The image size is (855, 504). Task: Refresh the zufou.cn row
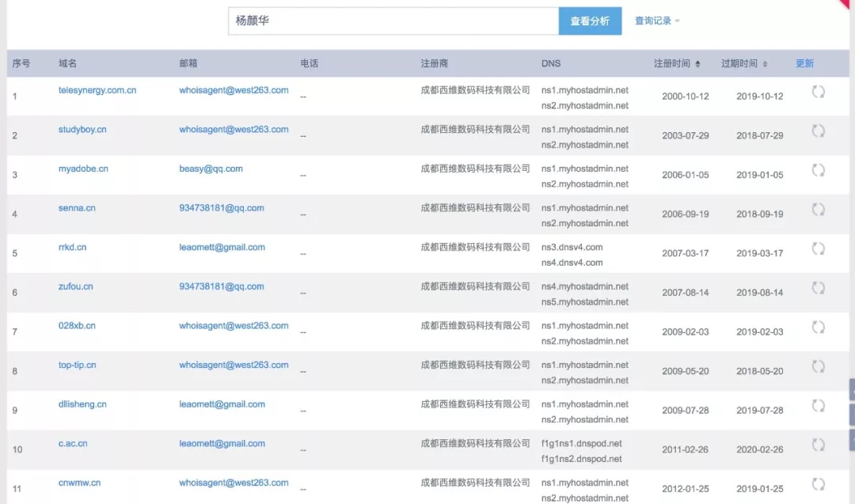click(x=818, y=288)
